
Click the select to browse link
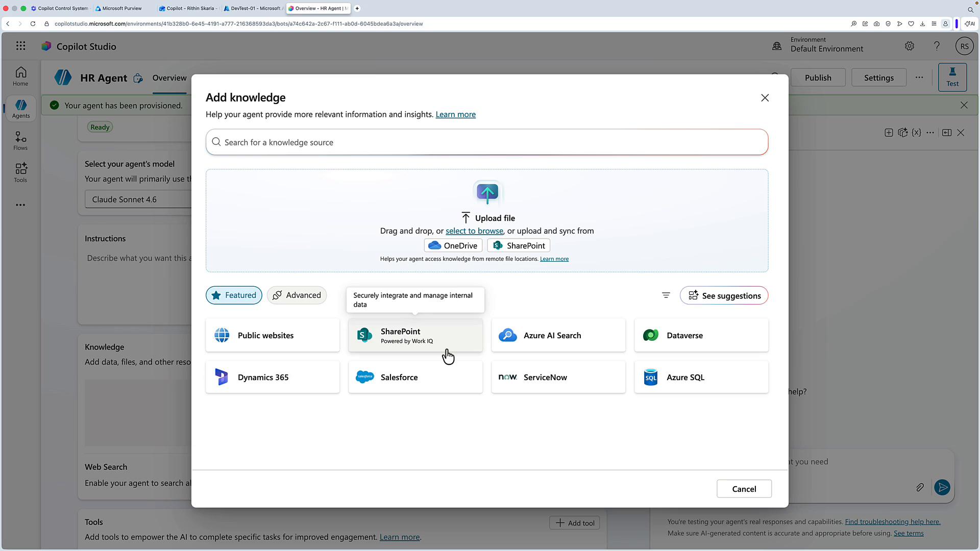click(x=474, y=231)
